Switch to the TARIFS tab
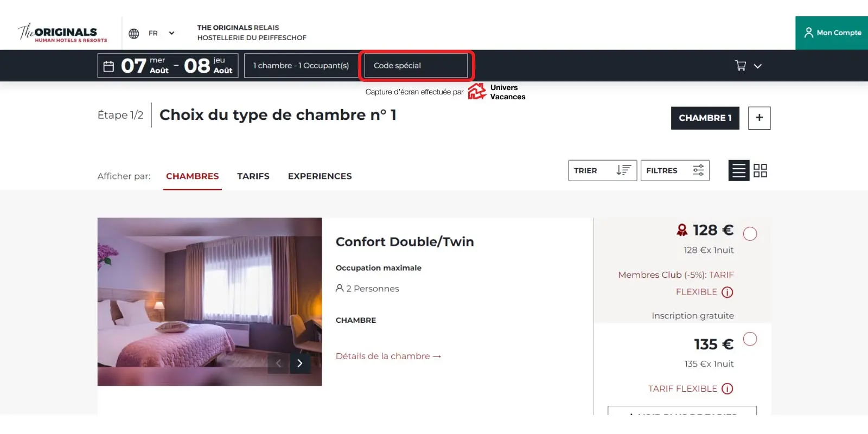Screen dimensions: 868x434 click(x=253, y=176)
